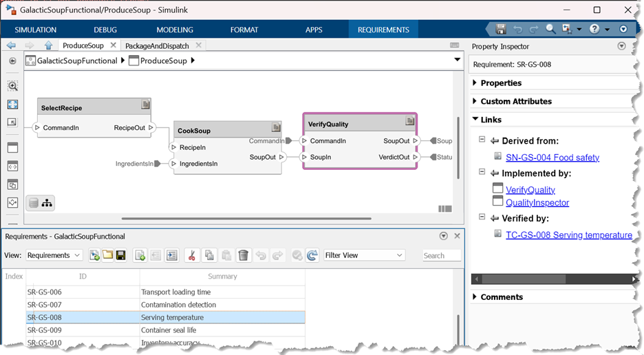
Task: Click the requirement badge on VerifyQuality block
Action: point(410,121)
